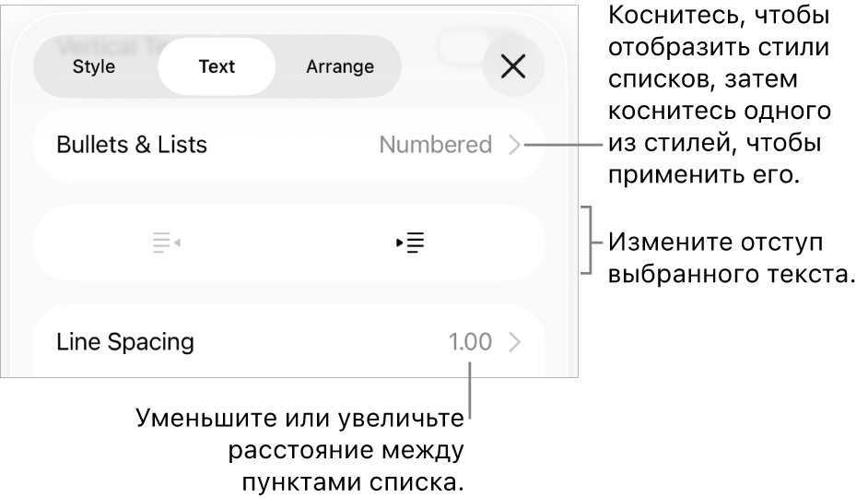Open the Arrange tab
868x498 pixels.
[340, 66]
